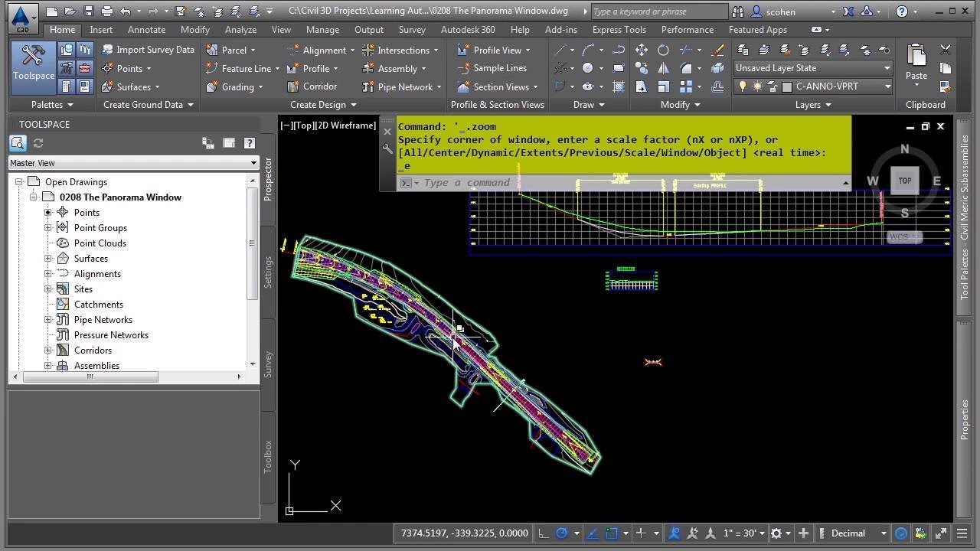The height and width of the screenshot is (551, 980).
Task: Expand the Point Groups tree node
Action: pos(47,227)
